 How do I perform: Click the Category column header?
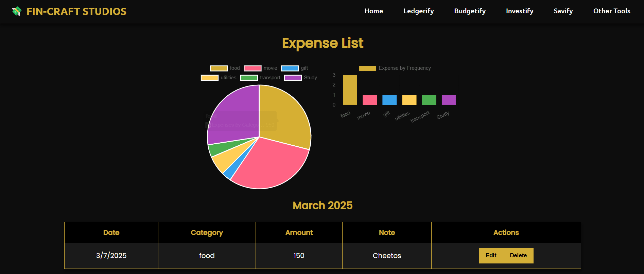(207, 232)
